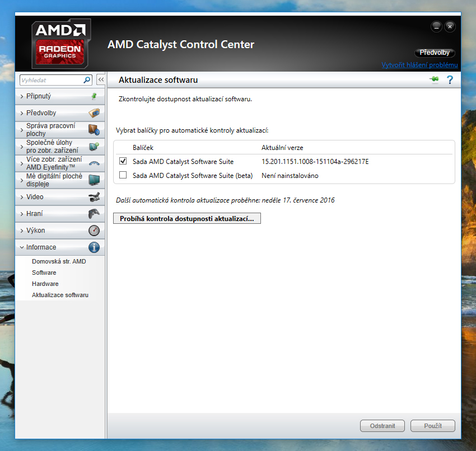The height and width of the screenshot is (451, 476).
Task: Click the Předvolby sidebar presets icon
Action: pos(94,113)
